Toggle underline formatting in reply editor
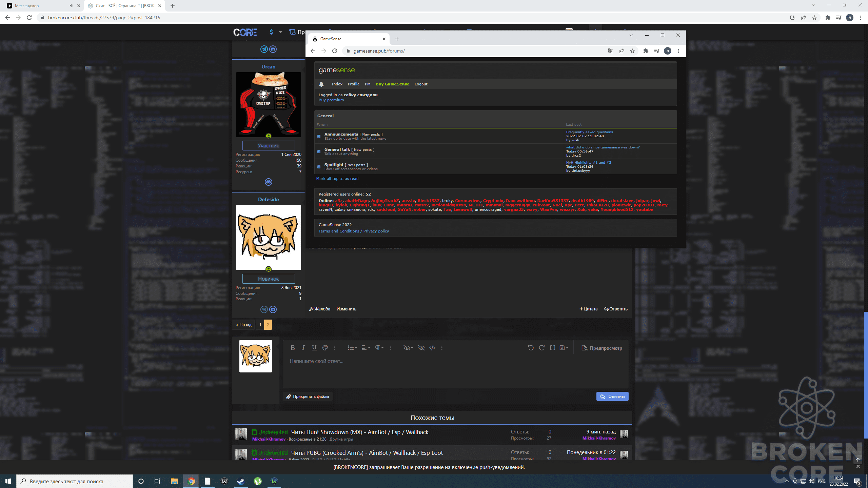This screenshot has height=488, width=868. tap(314, 348)
